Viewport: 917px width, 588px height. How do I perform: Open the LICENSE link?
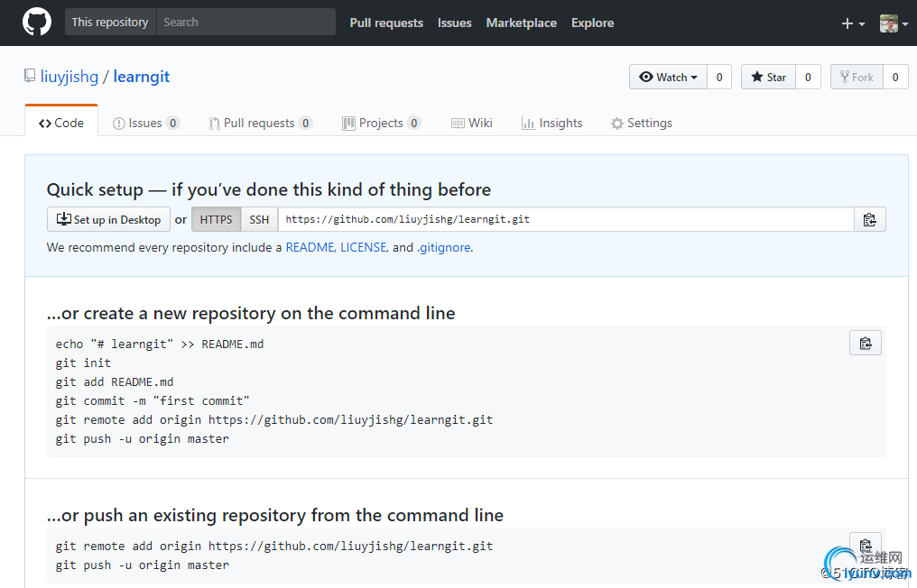click(x=363, y=247)
